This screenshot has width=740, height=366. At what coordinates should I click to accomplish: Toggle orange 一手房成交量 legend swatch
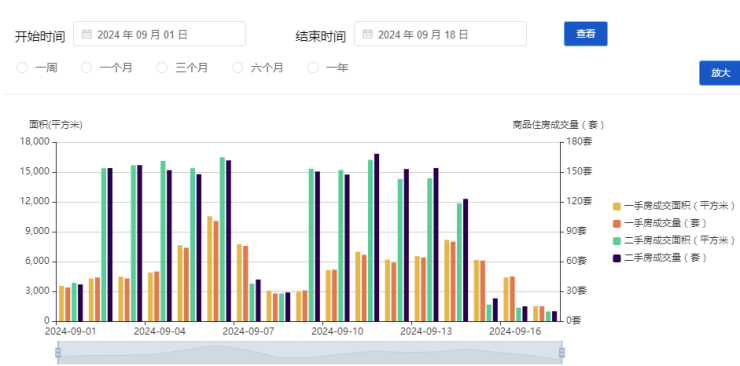click(x=616, y=224)
